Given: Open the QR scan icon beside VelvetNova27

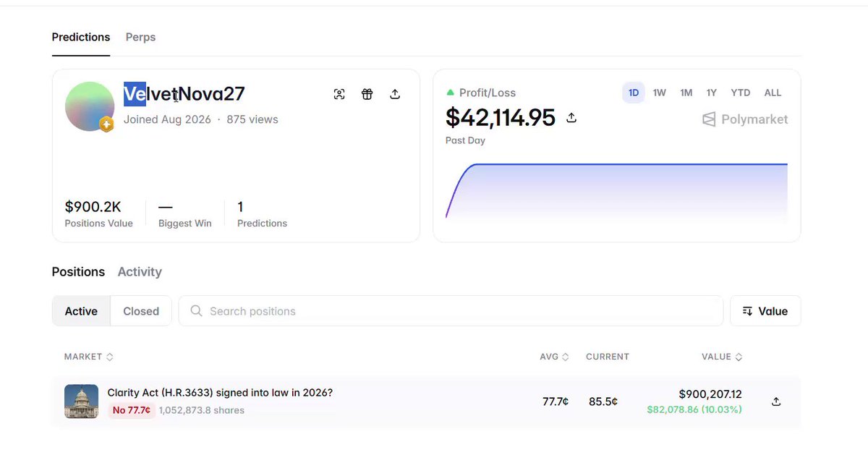Looking at the screenshot, I should [339, 94].
